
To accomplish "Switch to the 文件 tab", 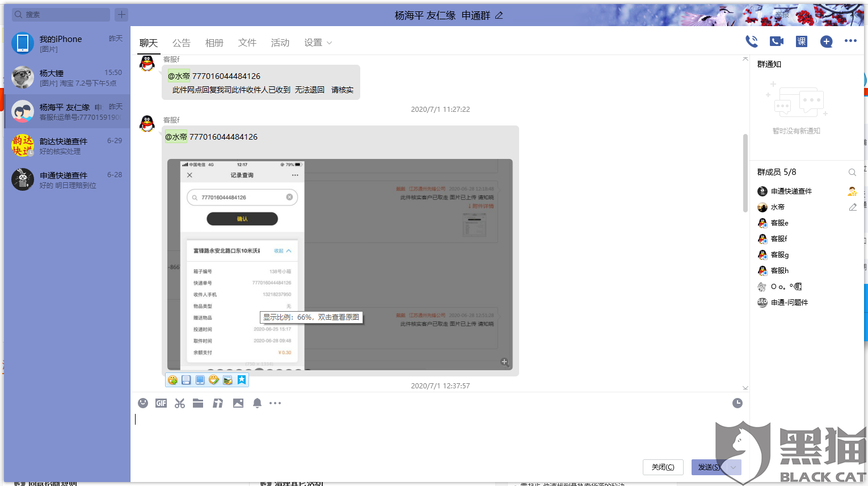I will (x=247, y=43).
